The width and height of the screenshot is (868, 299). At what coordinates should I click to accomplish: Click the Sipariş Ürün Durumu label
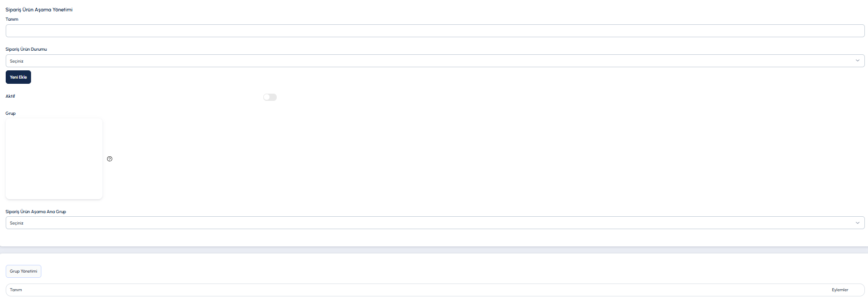[x=26, y=49]
